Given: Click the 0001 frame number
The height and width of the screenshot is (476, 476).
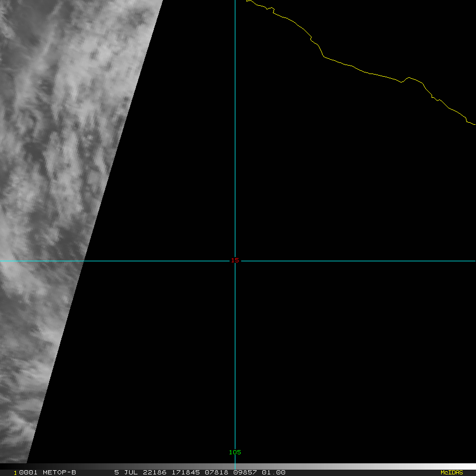Looking at the screenshot, I should 28,472.
